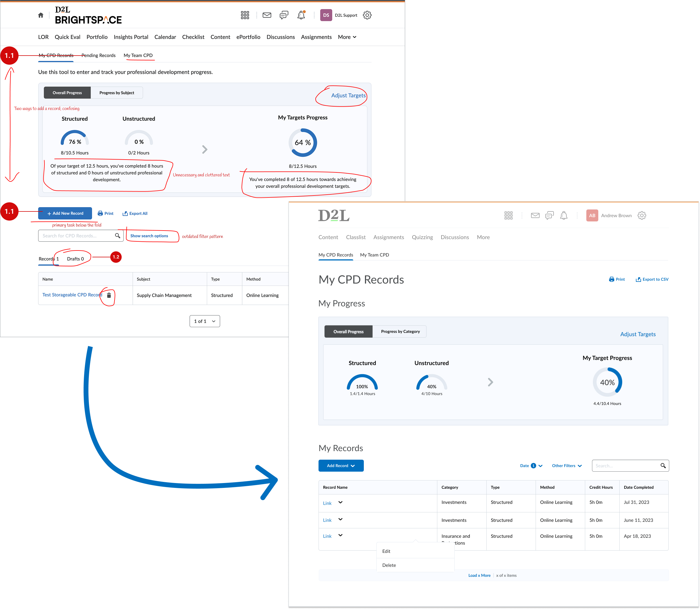Click the Add New Record button
Viewport: 700px width, 609px height.
click(x=65, y=213)
